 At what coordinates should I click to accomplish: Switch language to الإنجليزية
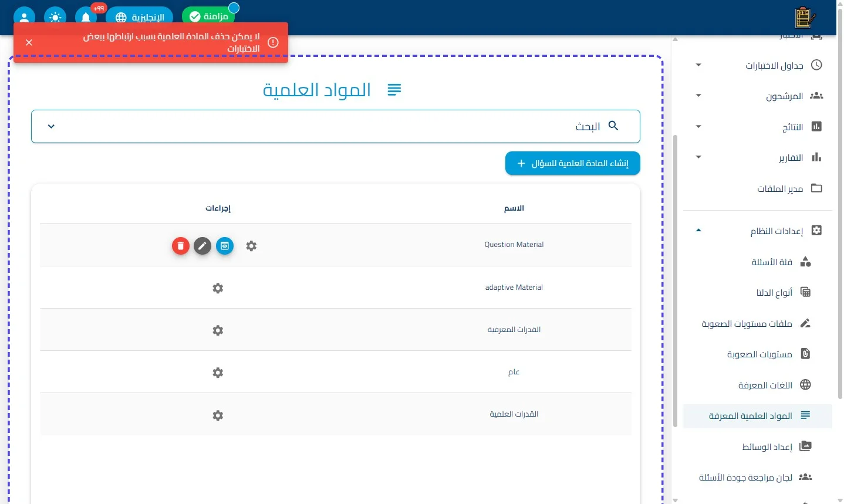[139, 17]
